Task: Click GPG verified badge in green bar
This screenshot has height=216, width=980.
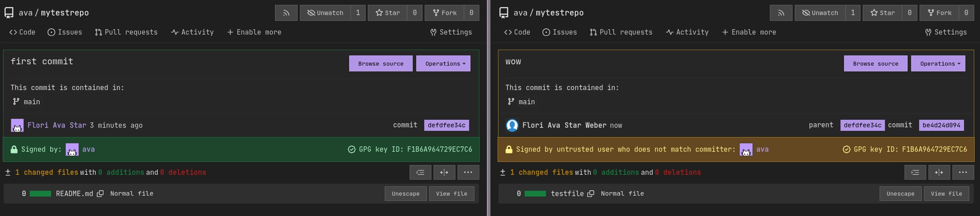Action: (352, 150)
